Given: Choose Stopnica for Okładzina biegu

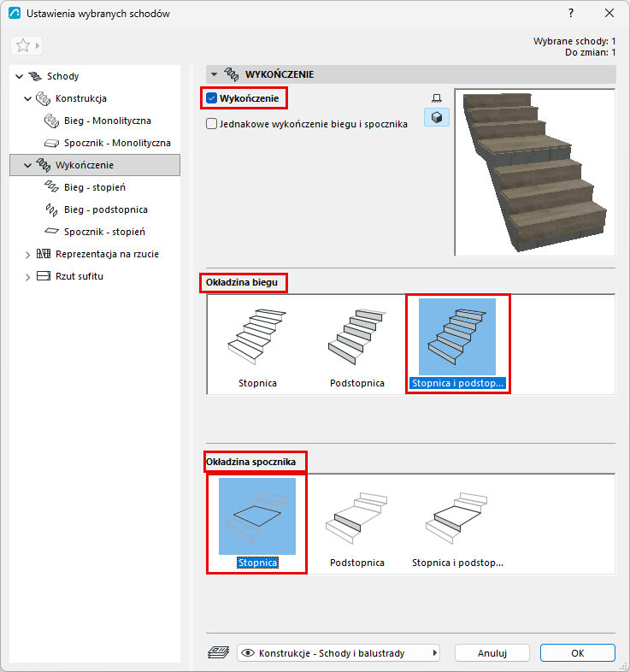Looking at the screenshot, I should (x=257, y=344).
